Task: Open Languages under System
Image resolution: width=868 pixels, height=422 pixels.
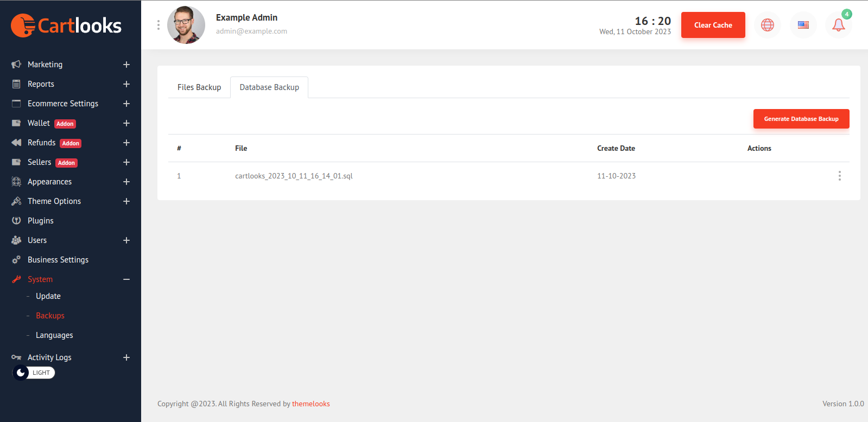Action: 54,335
